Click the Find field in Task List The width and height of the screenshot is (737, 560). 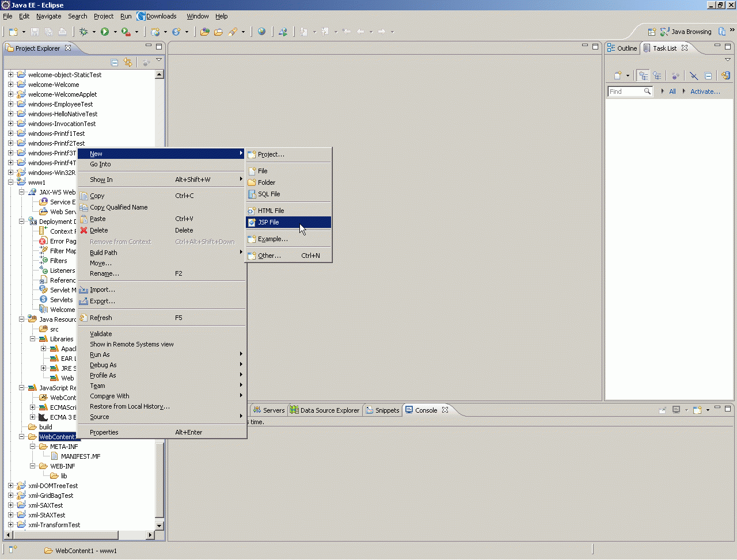pyautogui.click(x=630, y=92)
